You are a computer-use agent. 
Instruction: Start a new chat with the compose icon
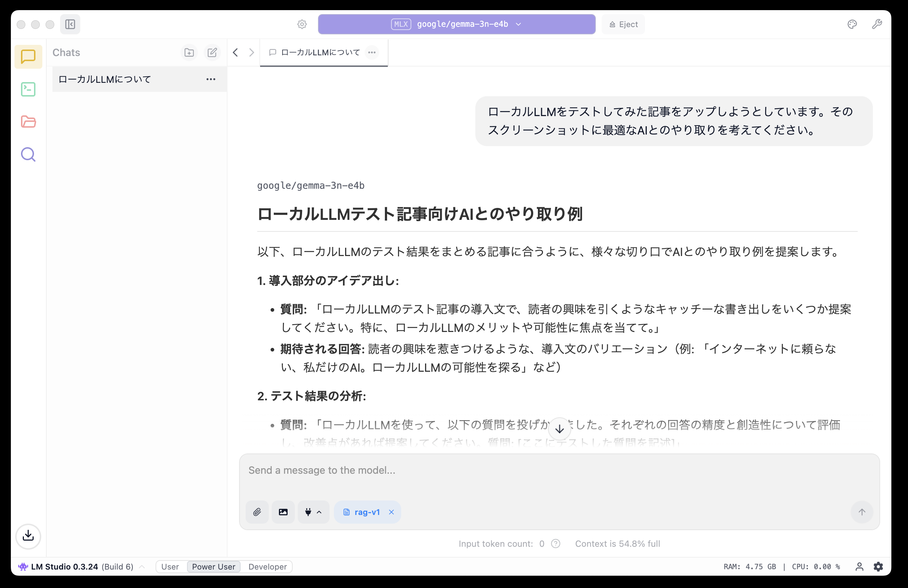(212, 53)
